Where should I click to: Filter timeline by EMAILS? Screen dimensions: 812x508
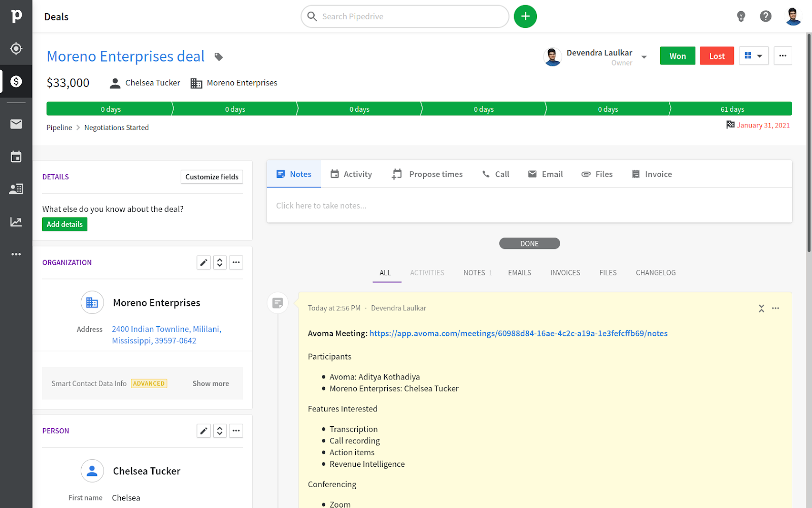(x=520, y=273)
